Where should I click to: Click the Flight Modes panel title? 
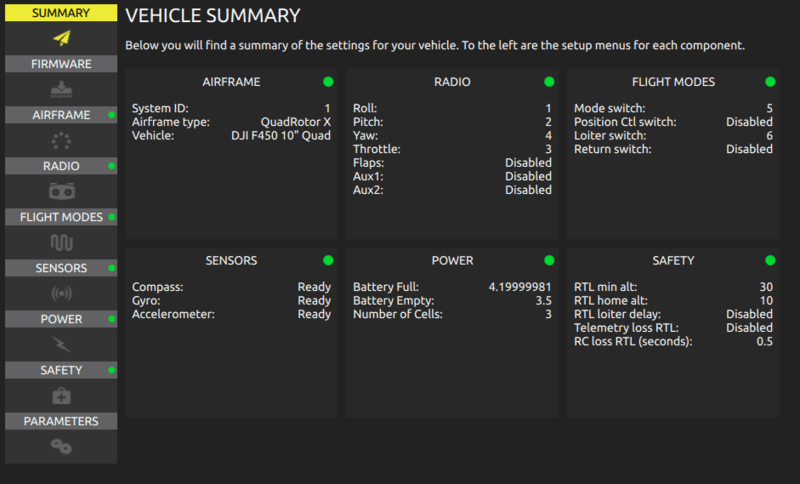(x=672, y=82)
